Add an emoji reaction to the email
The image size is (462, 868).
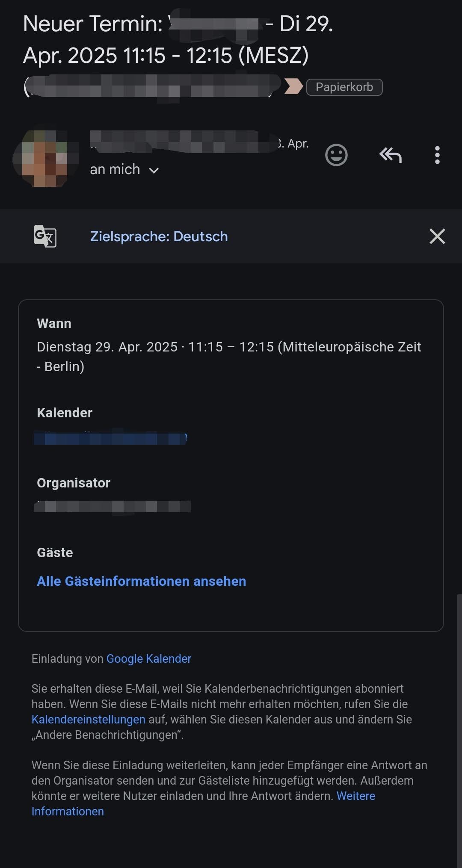(336, 155)
